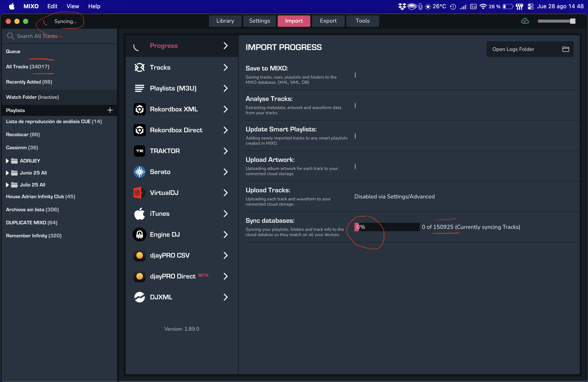The image size is (588, 382).
Task: Click the Rekordbox XML icon
Action: point(139,109)
